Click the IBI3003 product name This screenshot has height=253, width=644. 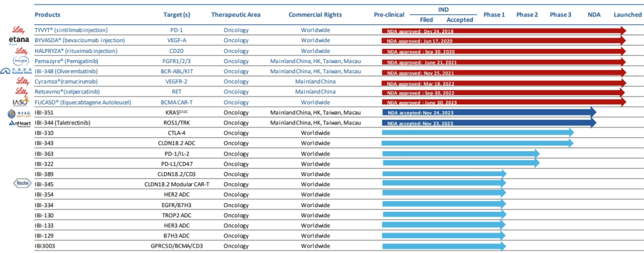tap(44, 246)
